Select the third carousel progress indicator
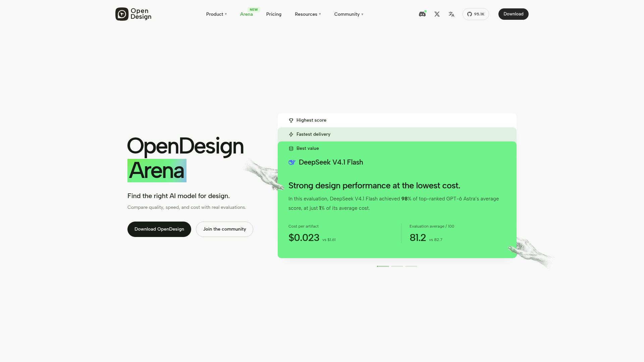Image resolution: width=644 pixels, height=362 pixels. coord(411,266)
